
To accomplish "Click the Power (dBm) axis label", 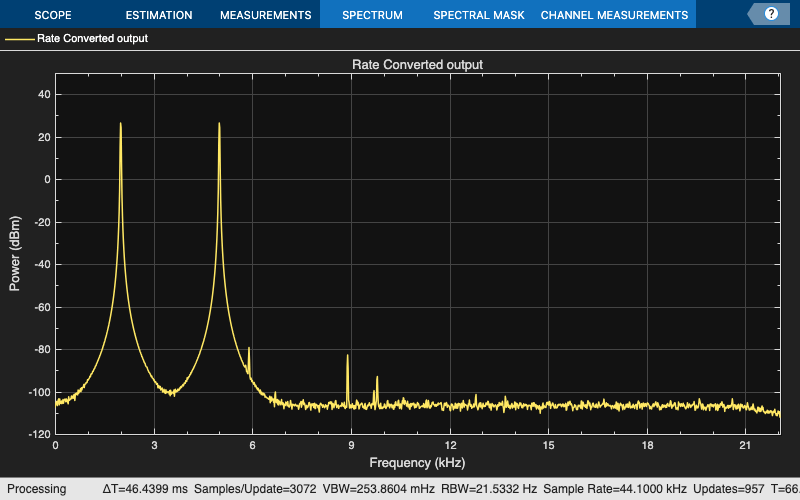I will point(15,254).
